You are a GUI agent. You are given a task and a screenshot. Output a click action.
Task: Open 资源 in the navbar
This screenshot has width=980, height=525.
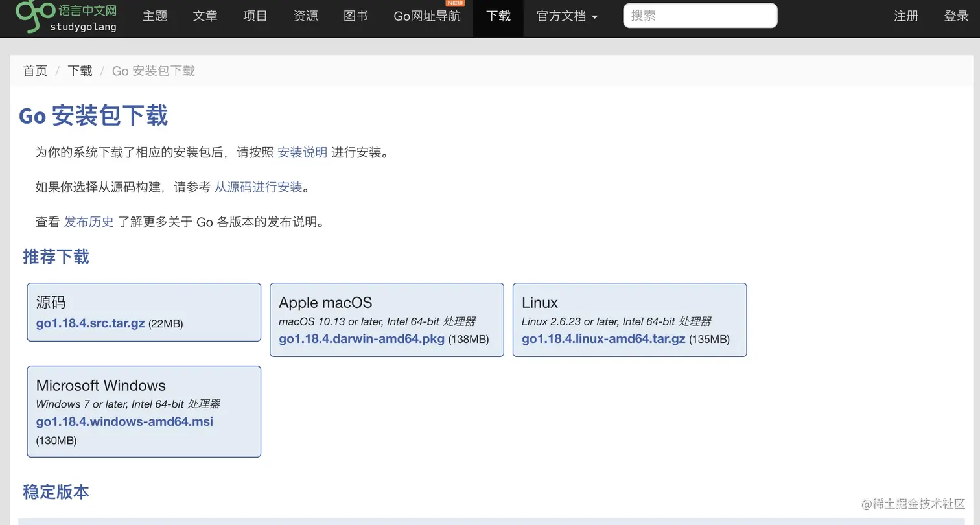coord(305,16)
